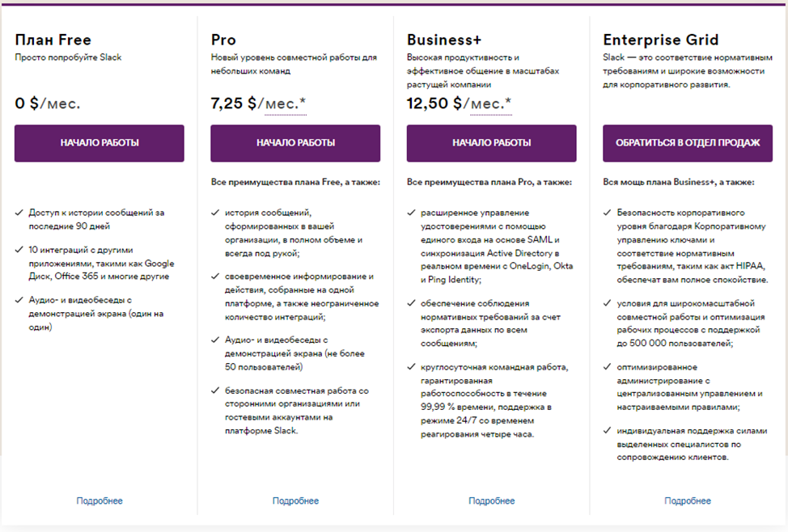Click "Подробнее" link under Enterprise Grid
788x532 pixels.
(687, 501)
